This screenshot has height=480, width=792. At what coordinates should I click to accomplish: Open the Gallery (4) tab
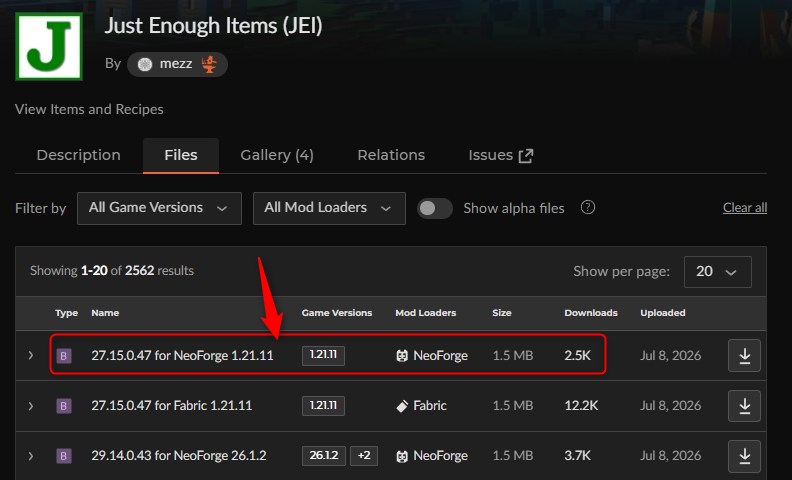point(277,155)
